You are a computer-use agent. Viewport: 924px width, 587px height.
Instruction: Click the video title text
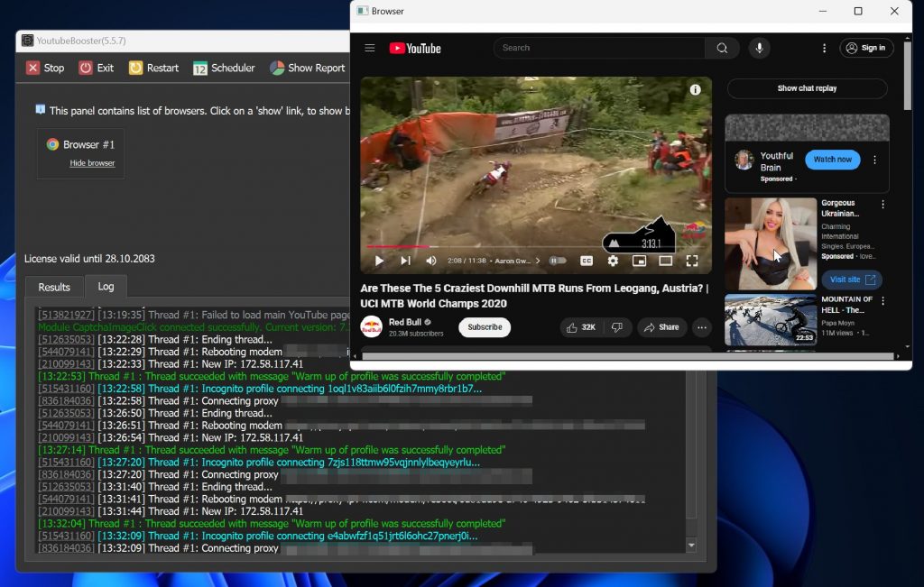coord(534,296)
